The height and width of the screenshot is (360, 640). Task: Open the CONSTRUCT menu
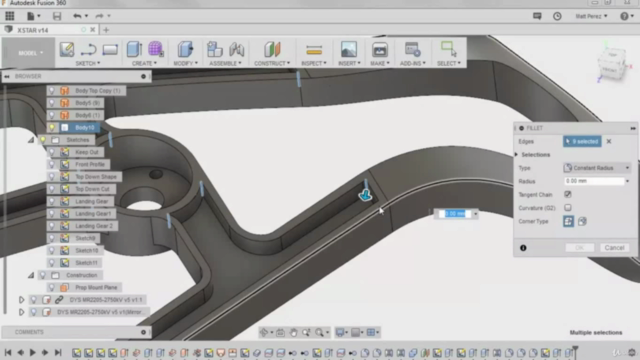click(x=272, y=63)
